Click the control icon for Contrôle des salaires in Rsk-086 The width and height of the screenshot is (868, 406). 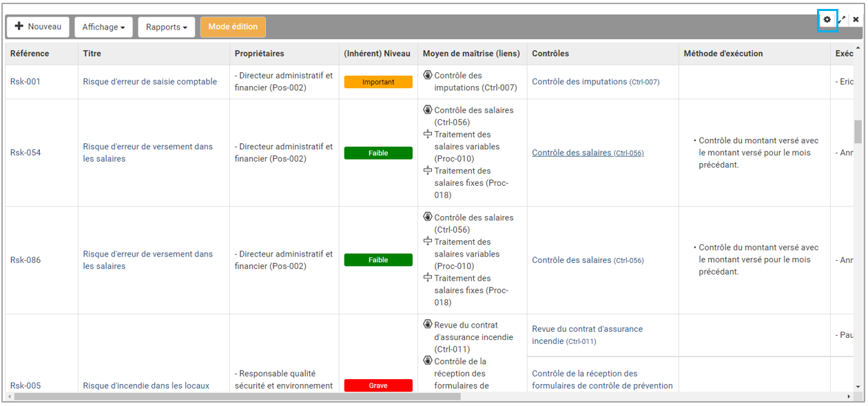[428, 217]
